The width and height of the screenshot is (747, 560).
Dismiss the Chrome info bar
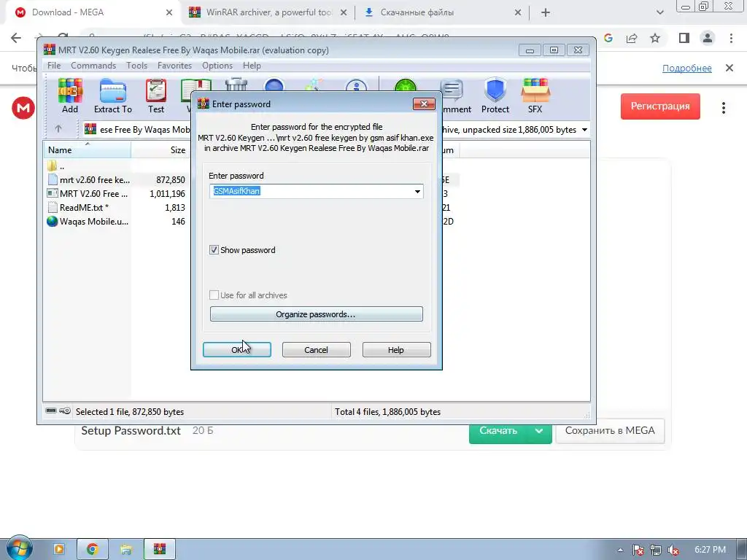pos(729,68)
